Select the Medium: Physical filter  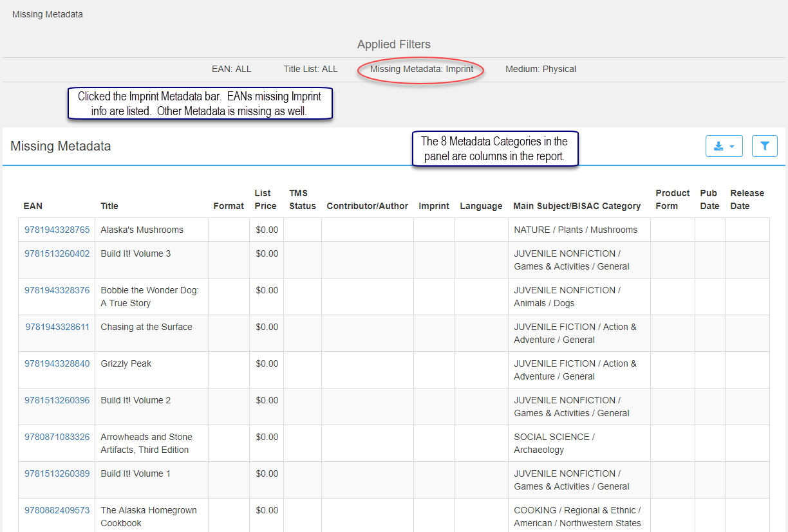tap(541, 69)
